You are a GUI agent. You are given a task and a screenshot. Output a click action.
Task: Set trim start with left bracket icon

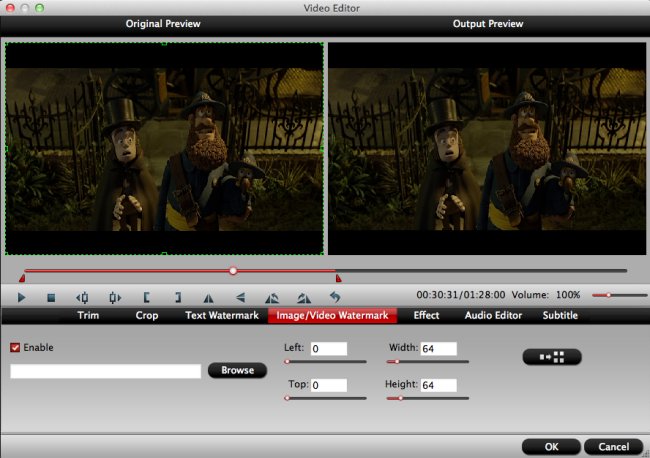coord(146,297)
